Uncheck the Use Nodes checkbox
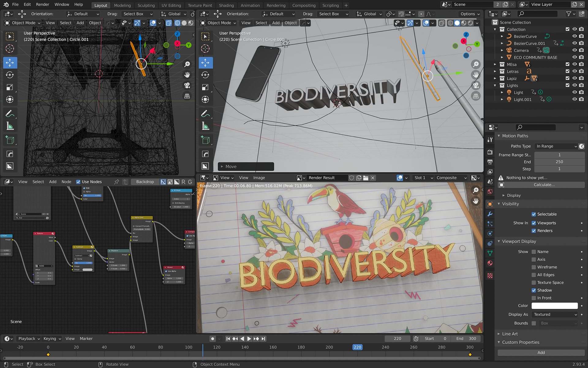 (x=78, y=182)
